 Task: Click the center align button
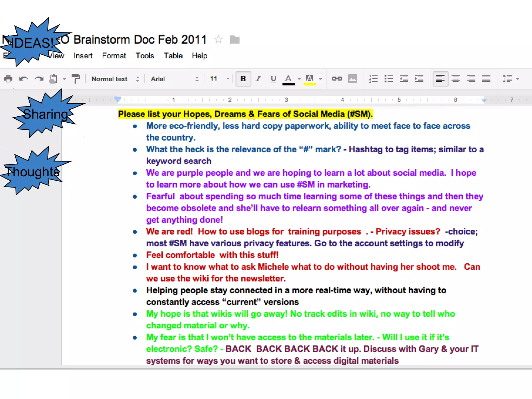[456, 79]
